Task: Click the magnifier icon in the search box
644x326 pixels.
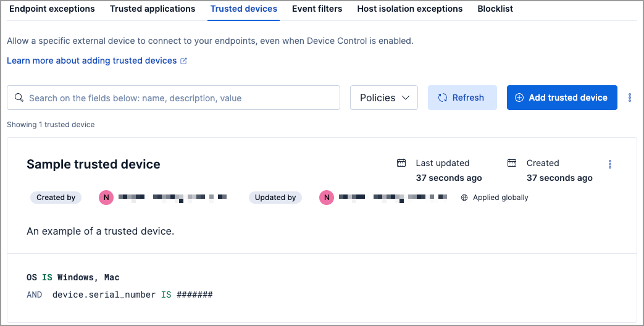Action: 19,98
